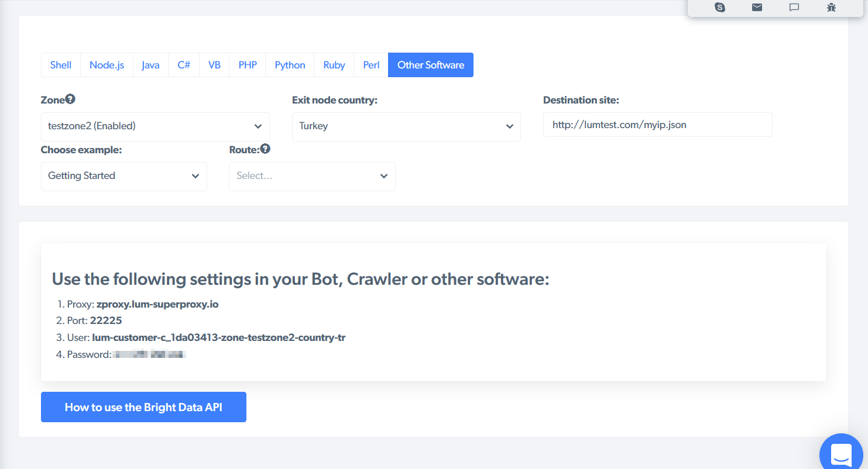
Task: Switch to the Ruby tab
Action: coord(334,65)
